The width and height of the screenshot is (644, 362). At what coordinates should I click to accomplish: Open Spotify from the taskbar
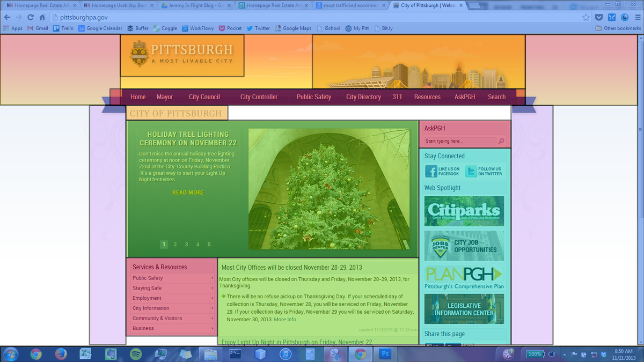coord(136,354)
